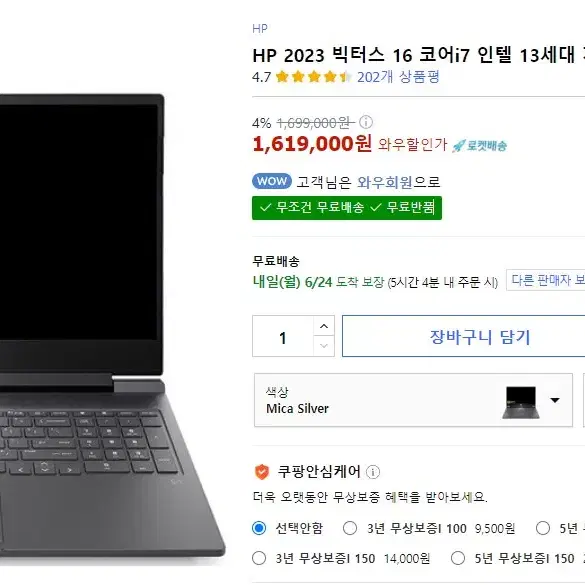Choose 3년 무상보증I 150 warranty option
The height and width of the screenshot is (585, 585).
259,559
